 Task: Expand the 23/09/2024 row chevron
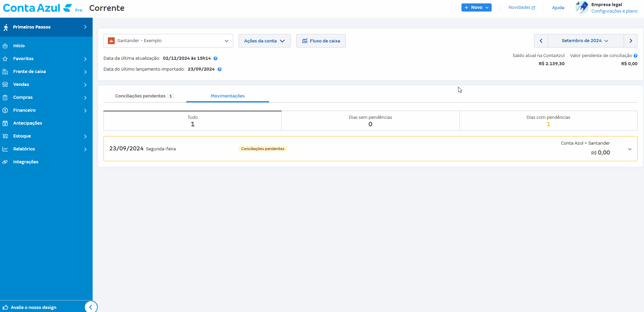(x=630, y=149)
